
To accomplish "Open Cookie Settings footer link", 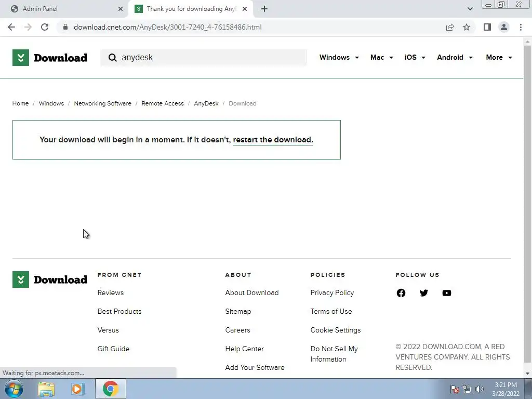I will [x=336, y=330].
